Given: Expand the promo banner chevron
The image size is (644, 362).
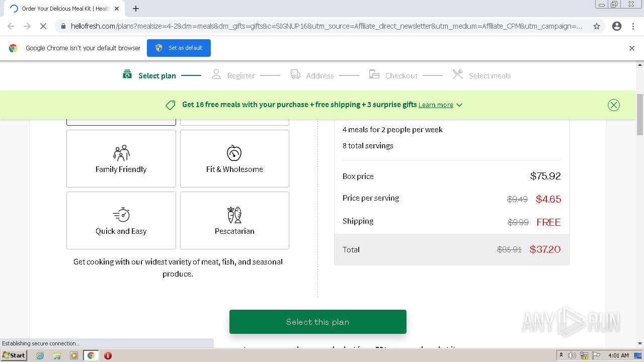Looking at the screenshot, I should click(459, 105).
